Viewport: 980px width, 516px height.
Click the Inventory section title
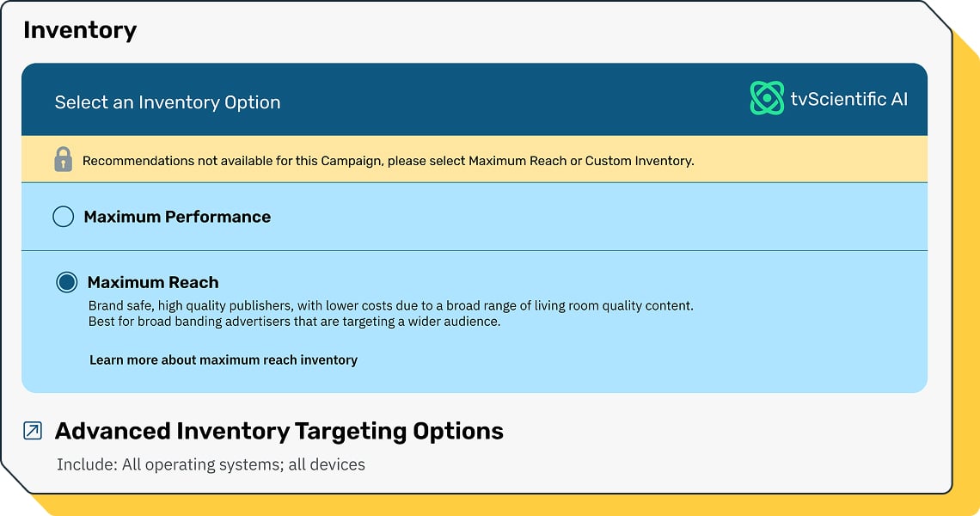pyautogui.click(x=80, y=30)
